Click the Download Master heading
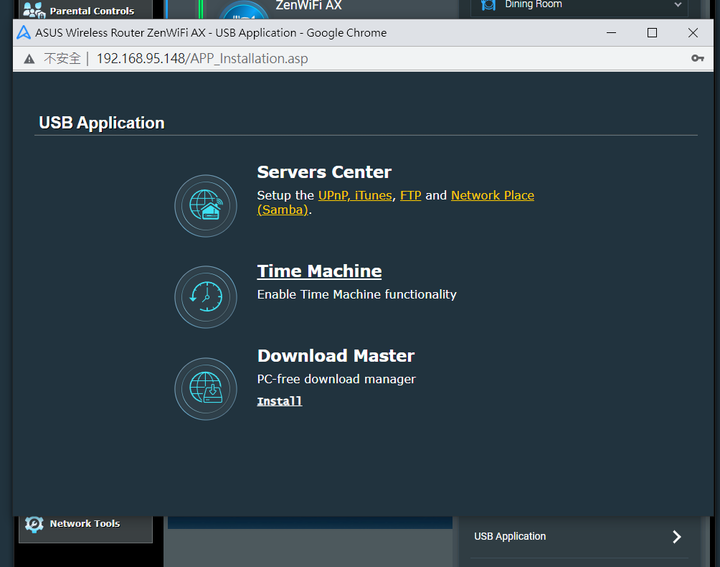Screen dimensions: 720x567 336,356
